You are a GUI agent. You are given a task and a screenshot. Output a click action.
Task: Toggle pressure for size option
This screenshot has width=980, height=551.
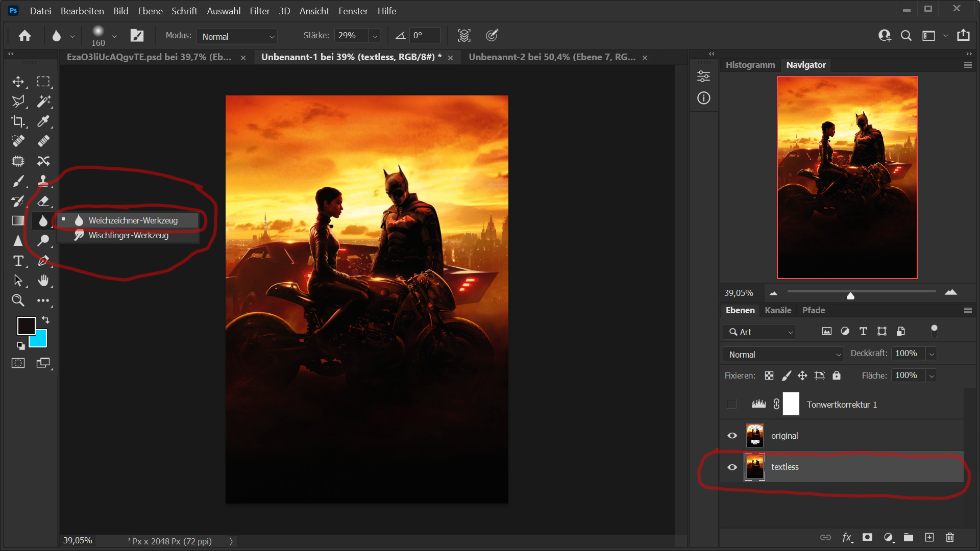pos(492,36)
